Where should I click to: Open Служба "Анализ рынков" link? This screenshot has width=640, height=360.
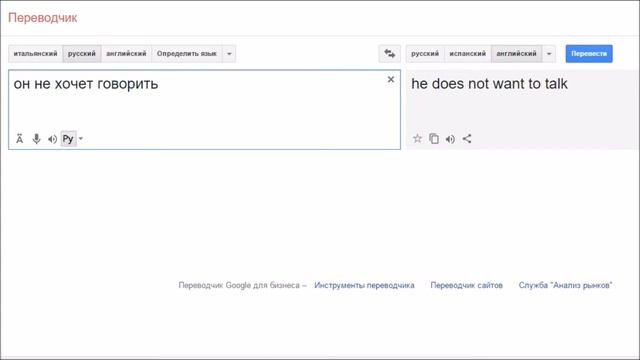click(565, 285)
